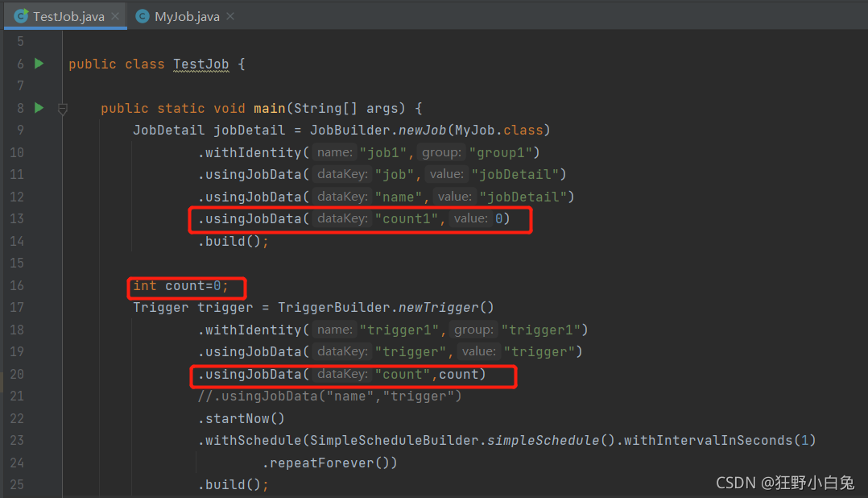This screenshot has height=498, width=868.
Task: Run main method via gutter arrow on line 8
Action: coord(39,107)
